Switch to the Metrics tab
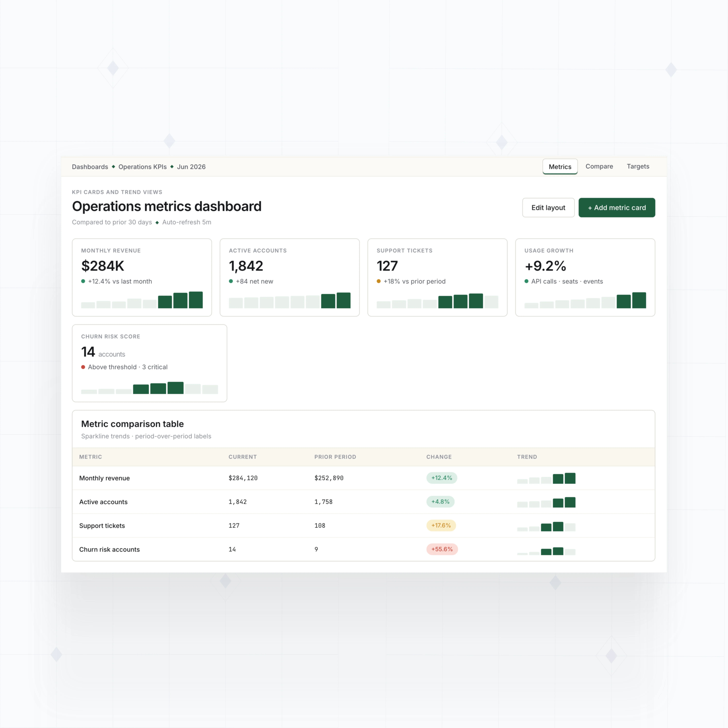 560,167
